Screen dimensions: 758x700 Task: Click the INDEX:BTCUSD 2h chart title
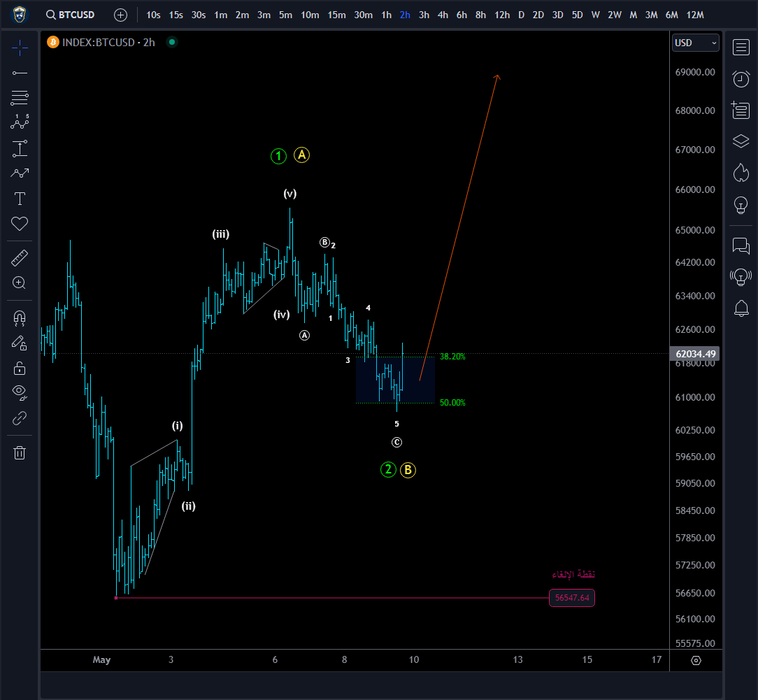pos(108,43)
